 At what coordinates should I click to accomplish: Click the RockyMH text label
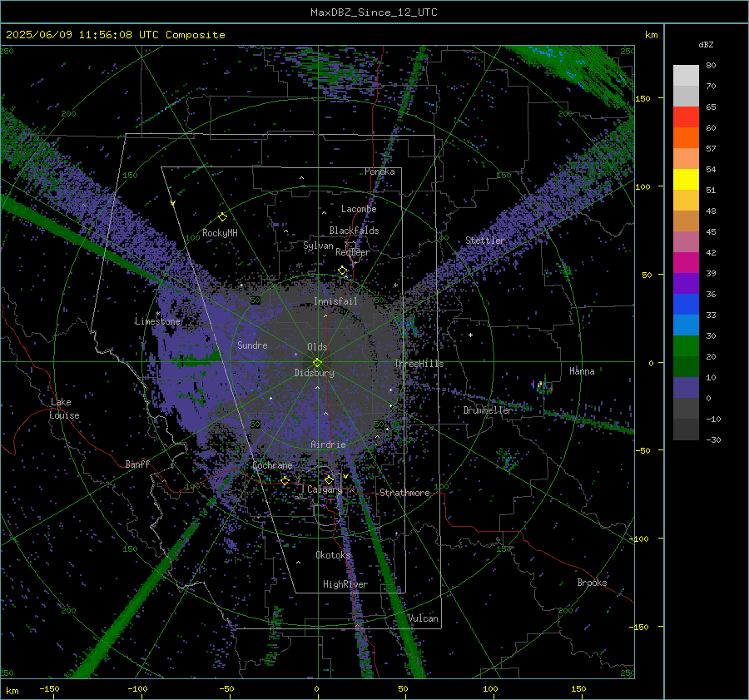220,233
